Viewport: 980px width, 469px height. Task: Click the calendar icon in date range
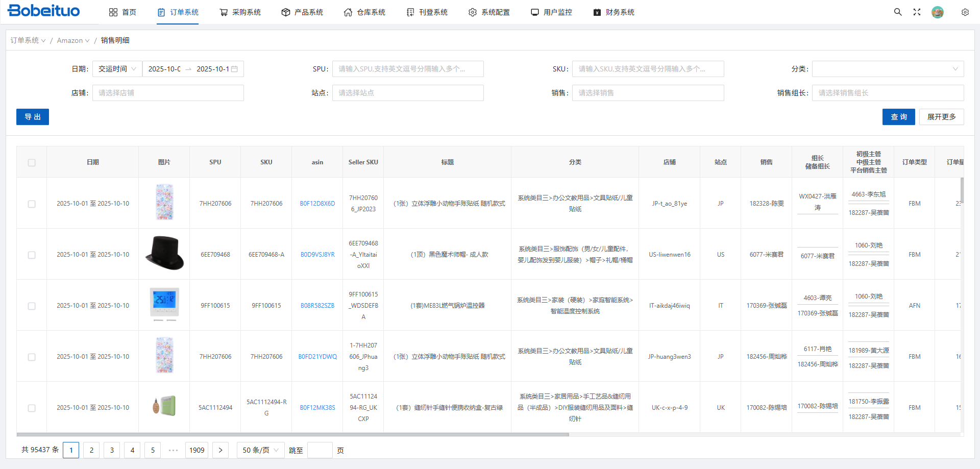[235, 69]
